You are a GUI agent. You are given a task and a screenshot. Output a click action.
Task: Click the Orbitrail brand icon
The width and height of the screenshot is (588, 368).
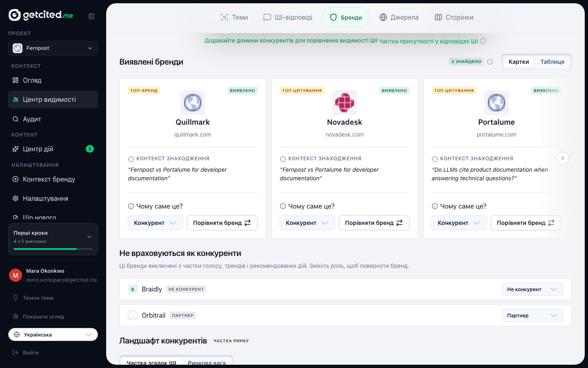click(x=133, y=315)
